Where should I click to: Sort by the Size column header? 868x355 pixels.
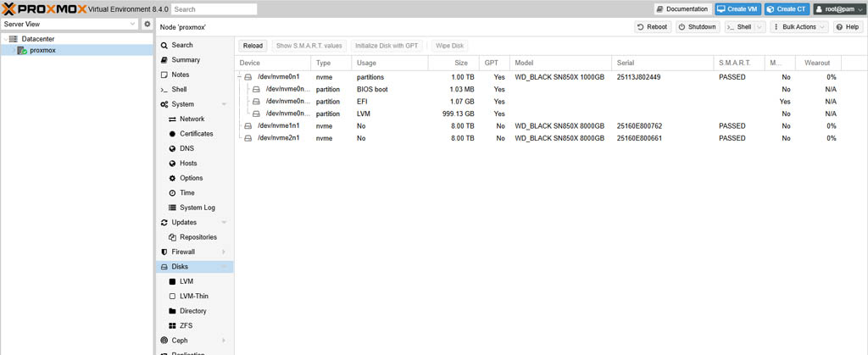coord(453,63)
